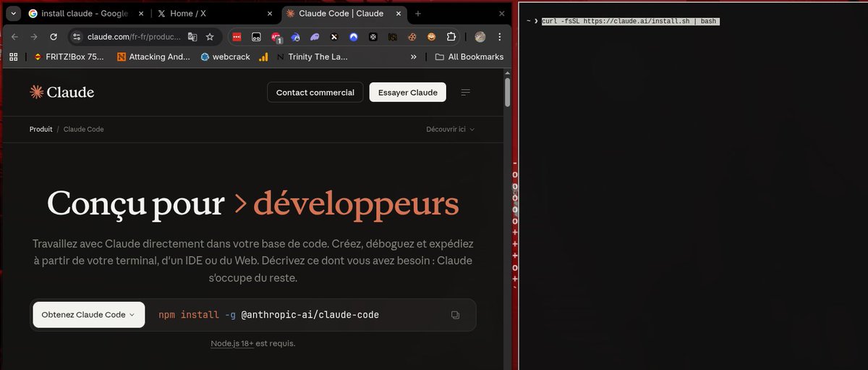The height and width of the screenshot is (370, 868).
Task: Open the Trinity The La... bookmark
Action: tap(312, 56)
